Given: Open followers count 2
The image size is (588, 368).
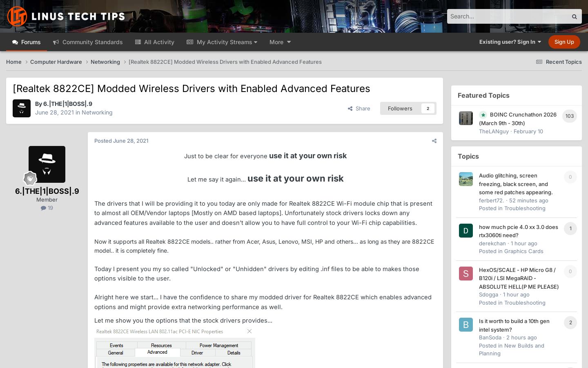Looking at the screenshot, I should 428,108.
